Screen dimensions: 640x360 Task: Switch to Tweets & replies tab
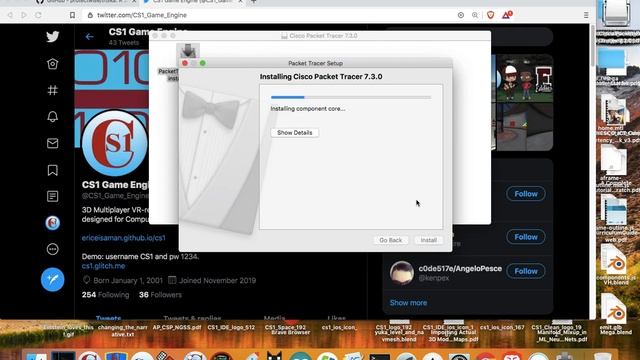[x=192, y=317]
